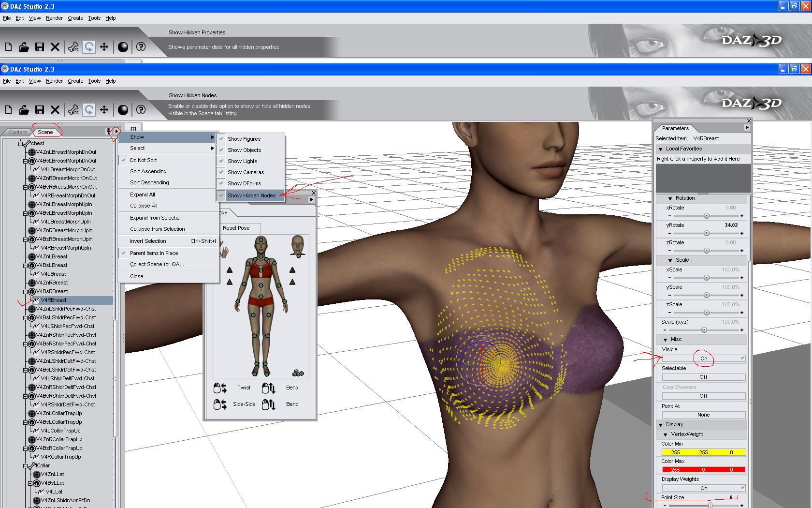812x508 pixels.
Task: Switch to the Content tab
Action: [17, 132]
